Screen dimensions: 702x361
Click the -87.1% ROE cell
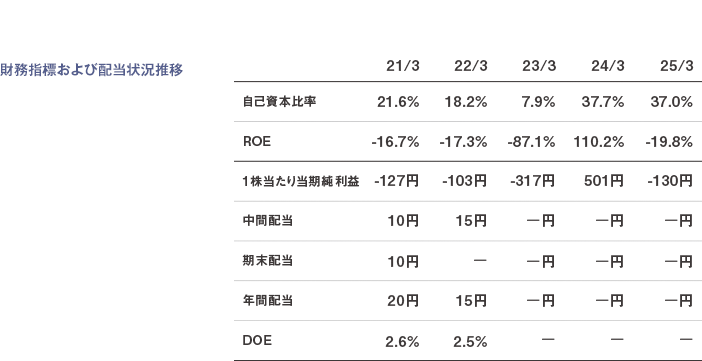tap(531, 142)
